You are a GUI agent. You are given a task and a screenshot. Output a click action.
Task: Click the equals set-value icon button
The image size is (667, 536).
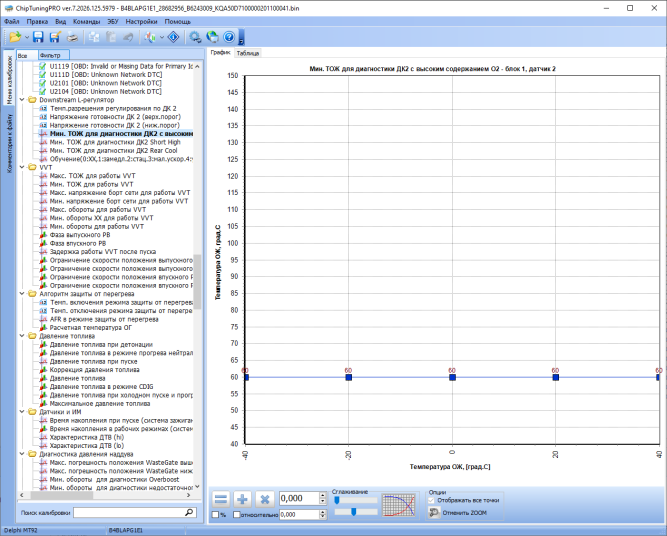221,499
